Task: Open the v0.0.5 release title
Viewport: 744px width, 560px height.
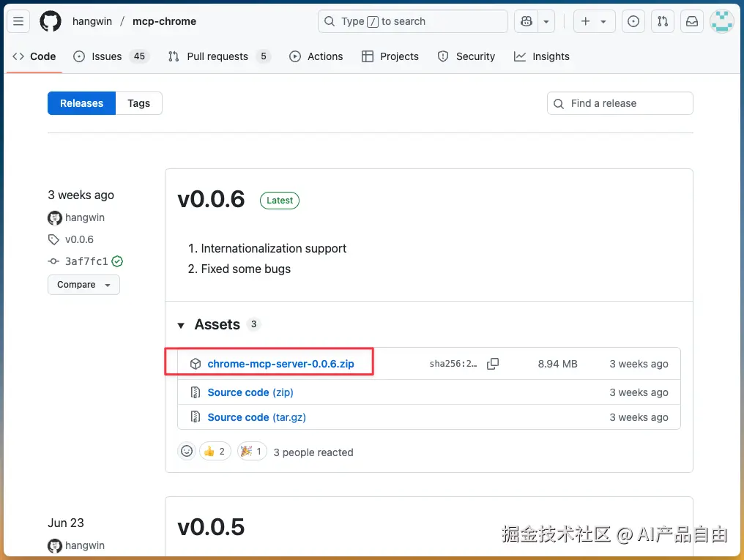Action: coord(211,527)
